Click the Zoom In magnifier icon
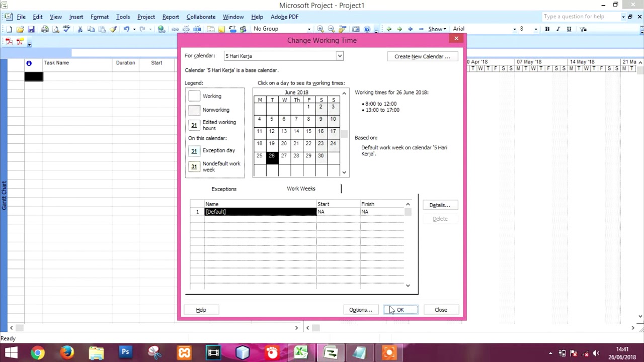The width and height of the screenshot is (644, 362). (x=320, y=29)
